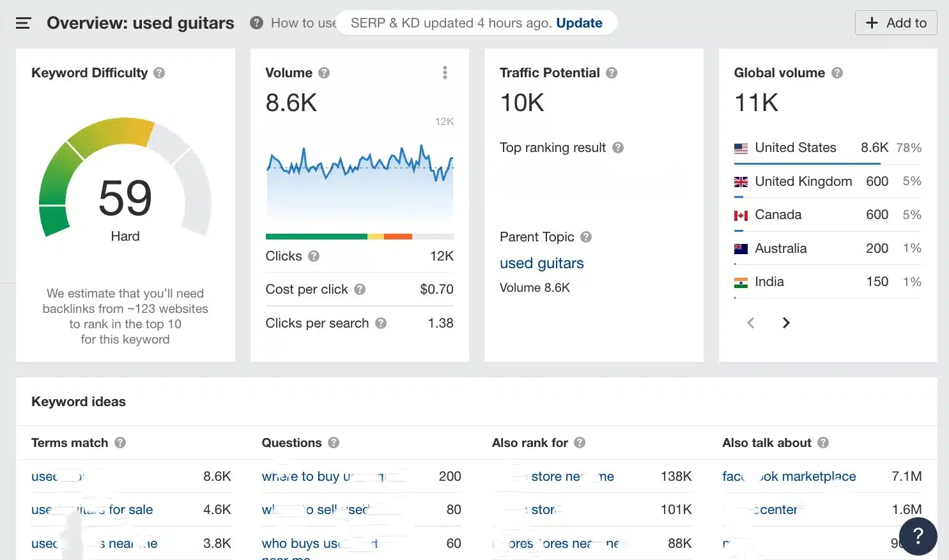Open the Volume card three-dot menu
The image size is (949, 560).
(445, 72)
